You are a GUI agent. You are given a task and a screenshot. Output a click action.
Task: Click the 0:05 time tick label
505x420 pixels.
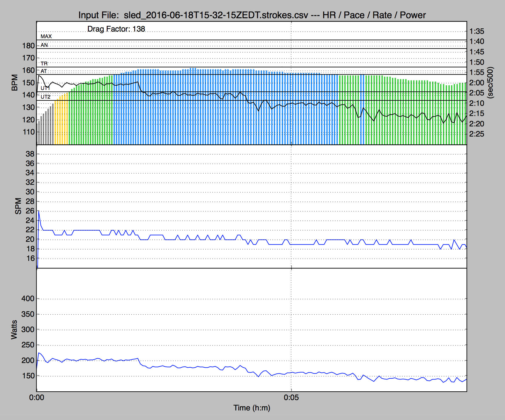291,397
